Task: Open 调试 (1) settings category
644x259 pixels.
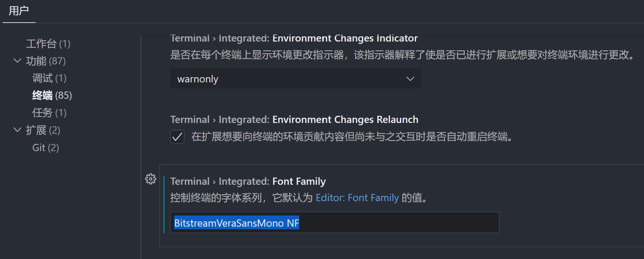Action: point(49,78)
